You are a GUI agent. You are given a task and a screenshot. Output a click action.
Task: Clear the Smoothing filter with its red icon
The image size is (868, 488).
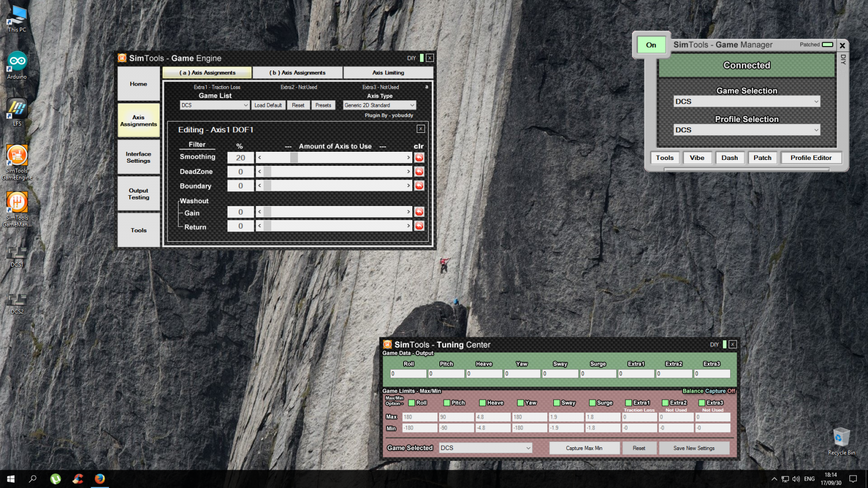[x=419, y=157]
